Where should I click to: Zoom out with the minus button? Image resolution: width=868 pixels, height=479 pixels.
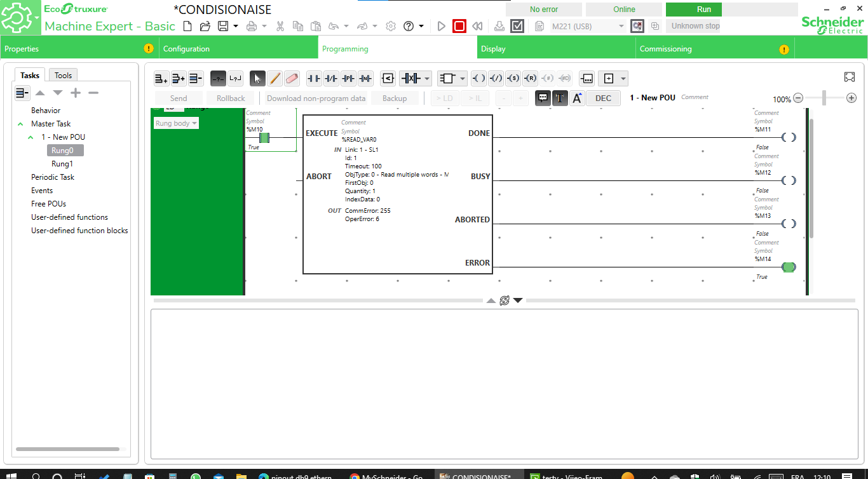(x=798, y=98)
